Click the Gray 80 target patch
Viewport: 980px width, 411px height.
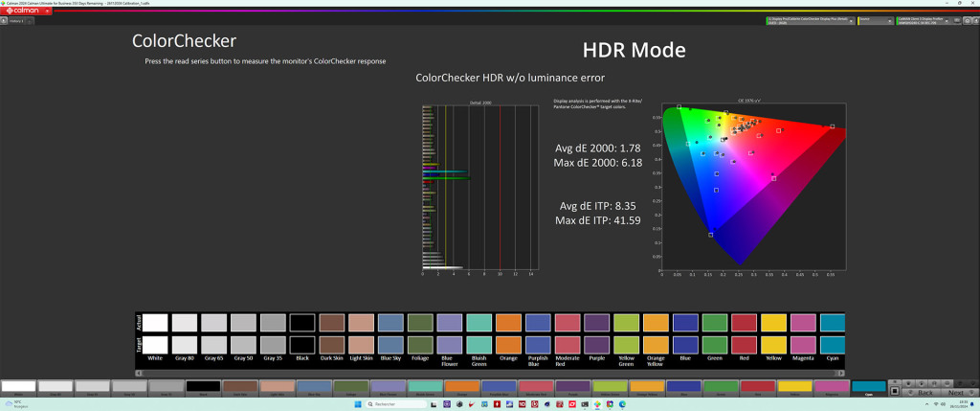pyautogui.click(x=185, y=345)
